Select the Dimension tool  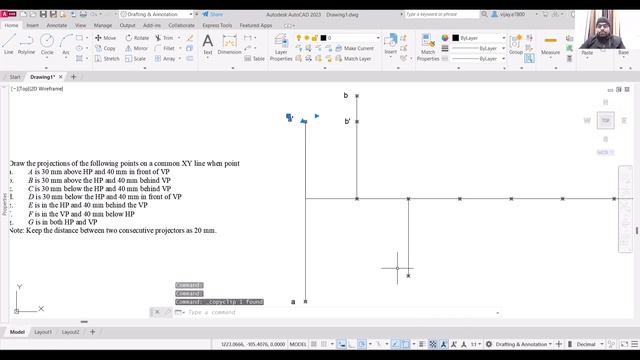(x=229, y=44)
